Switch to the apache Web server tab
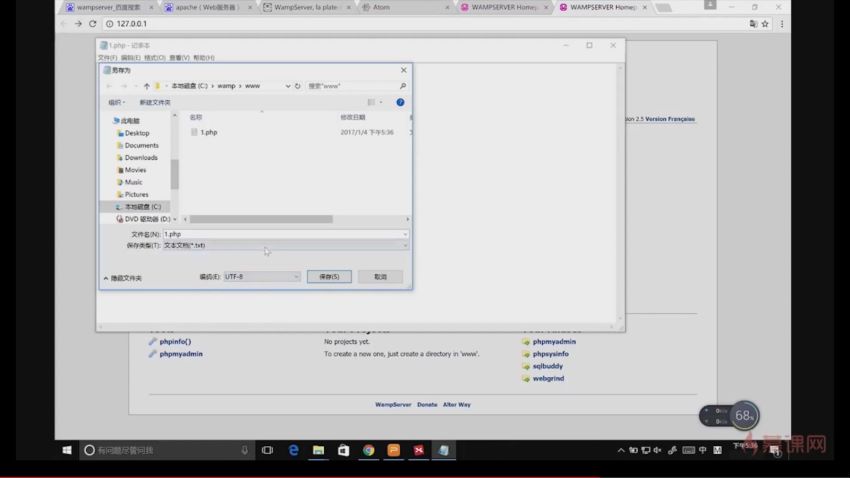Screen dimensions: 850x478 [207, 8]
